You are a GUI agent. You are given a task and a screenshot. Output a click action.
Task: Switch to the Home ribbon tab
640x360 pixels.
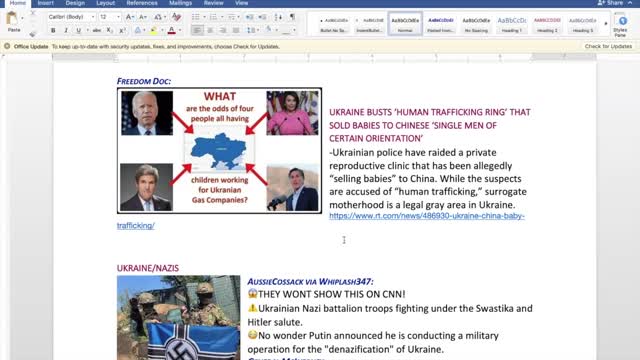click(18, 3)
